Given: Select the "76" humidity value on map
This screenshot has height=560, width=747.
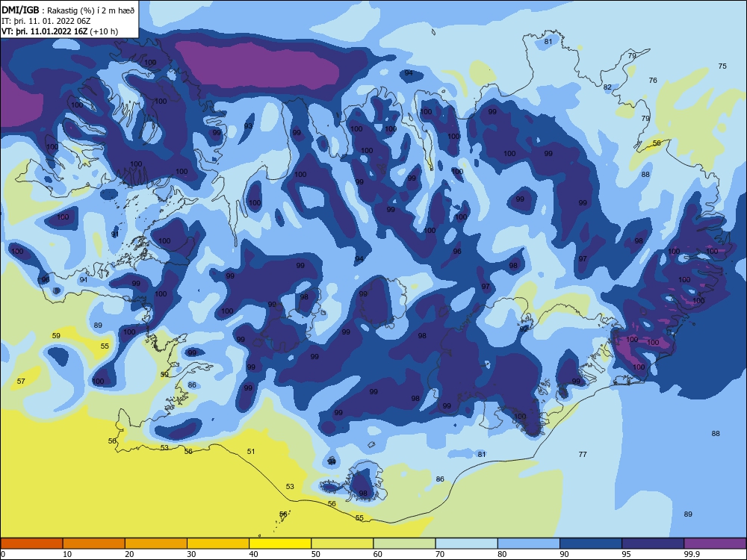Looking at the screenshot, I should 653,81.
